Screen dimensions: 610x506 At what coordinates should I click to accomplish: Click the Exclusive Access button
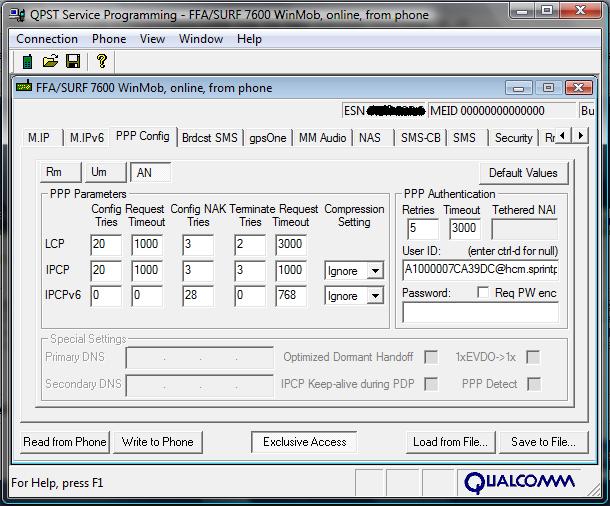coord(304,442)
